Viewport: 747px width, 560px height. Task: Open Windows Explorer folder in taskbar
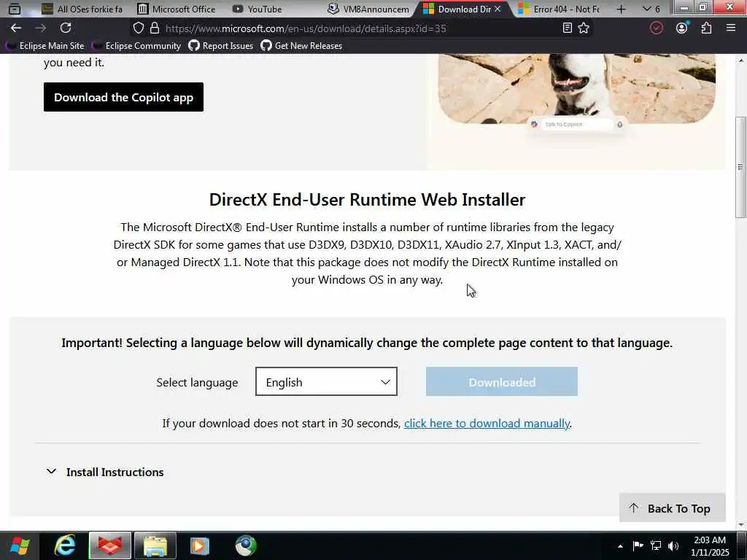[155, 545]
